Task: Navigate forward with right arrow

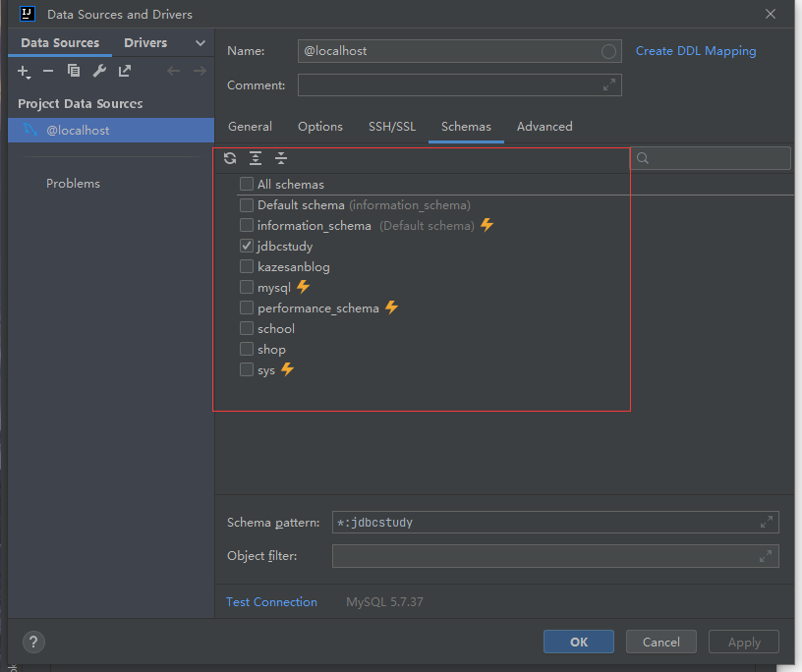Action: [x=200, y=71]
